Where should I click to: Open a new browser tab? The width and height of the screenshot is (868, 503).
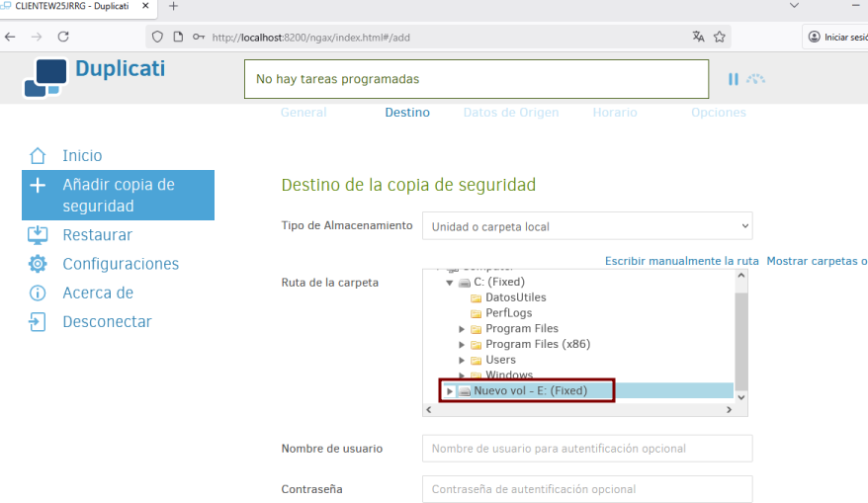[x=173, y=6]
